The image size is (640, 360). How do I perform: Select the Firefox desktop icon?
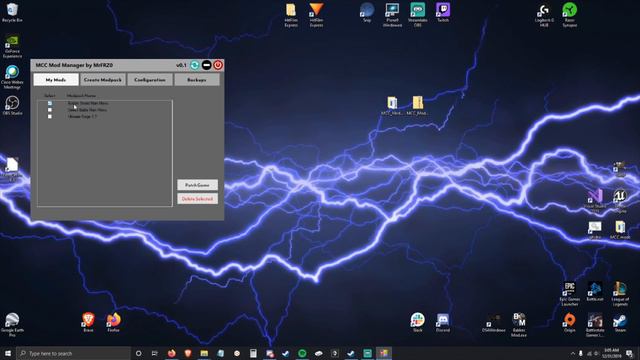113,322
